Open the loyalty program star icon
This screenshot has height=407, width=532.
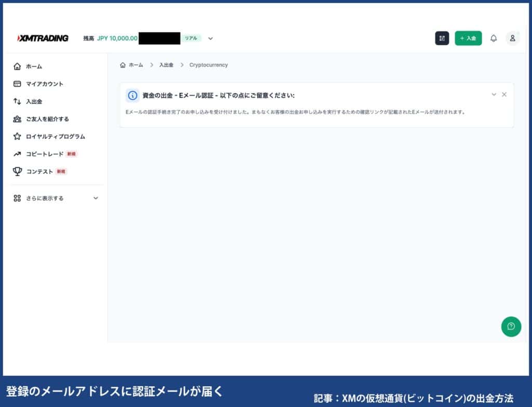(17, 137)
